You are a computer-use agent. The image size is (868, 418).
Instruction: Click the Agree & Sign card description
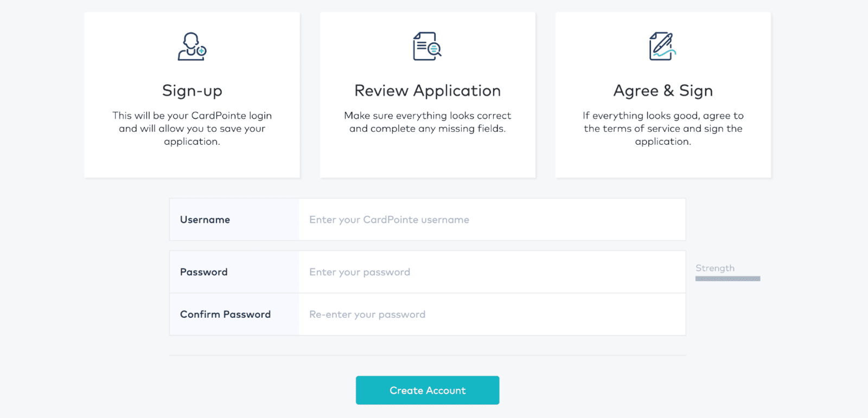(x=663, y=128)
